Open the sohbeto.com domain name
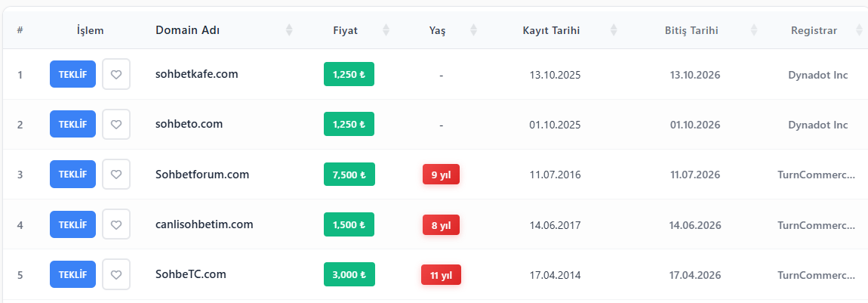This screenshot has height=303, width=868. pos(189,124)
